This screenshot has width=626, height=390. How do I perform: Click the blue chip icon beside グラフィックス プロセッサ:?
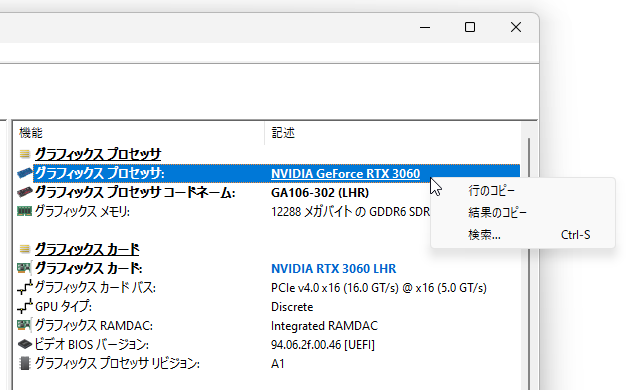point(25,173)
